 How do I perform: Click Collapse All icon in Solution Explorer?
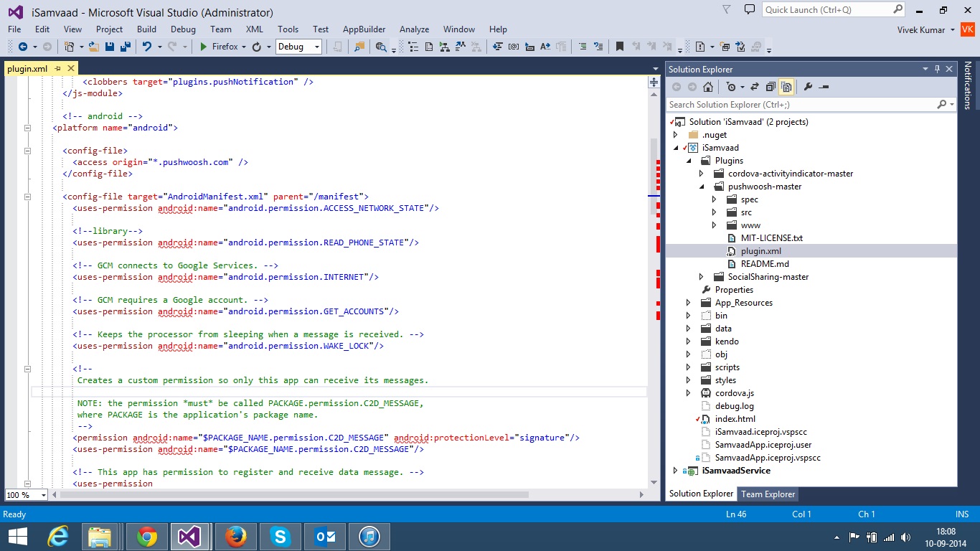point(771,87)
